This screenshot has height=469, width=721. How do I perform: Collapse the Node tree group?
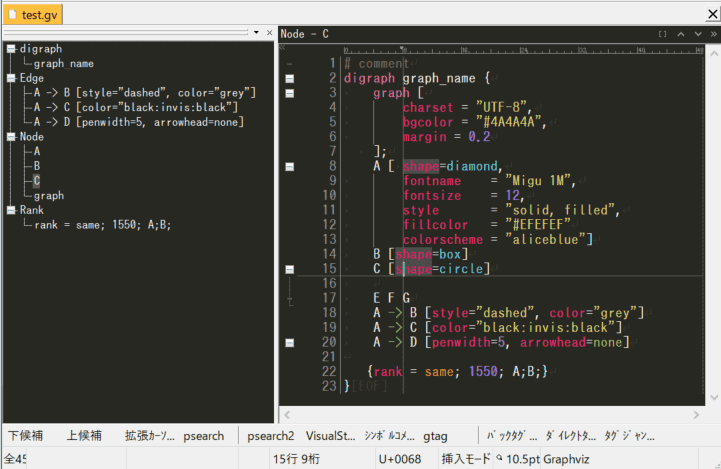pos(11,137)
